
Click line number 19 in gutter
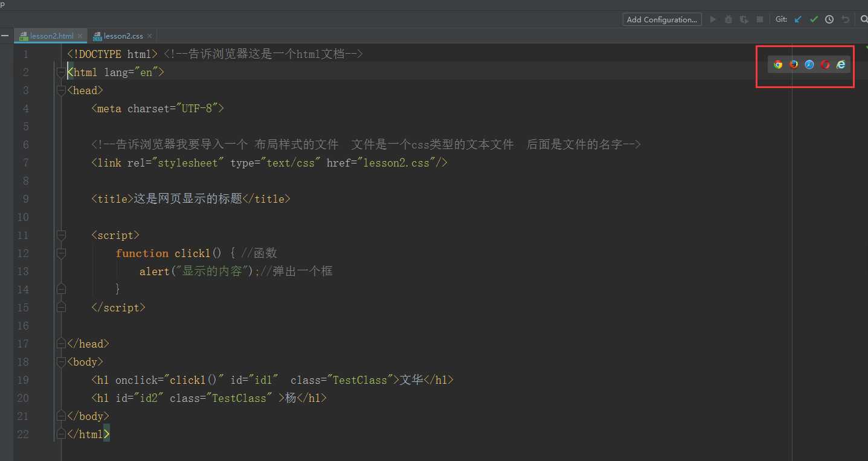pos(23,380)
